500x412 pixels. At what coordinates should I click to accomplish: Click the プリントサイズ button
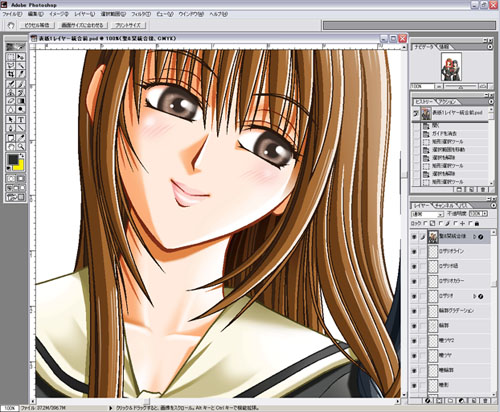(x=128, y=25)
